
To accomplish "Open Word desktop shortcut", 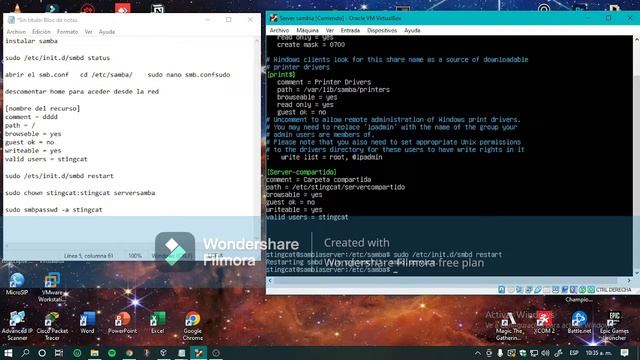I will click(x=87, y=322).
